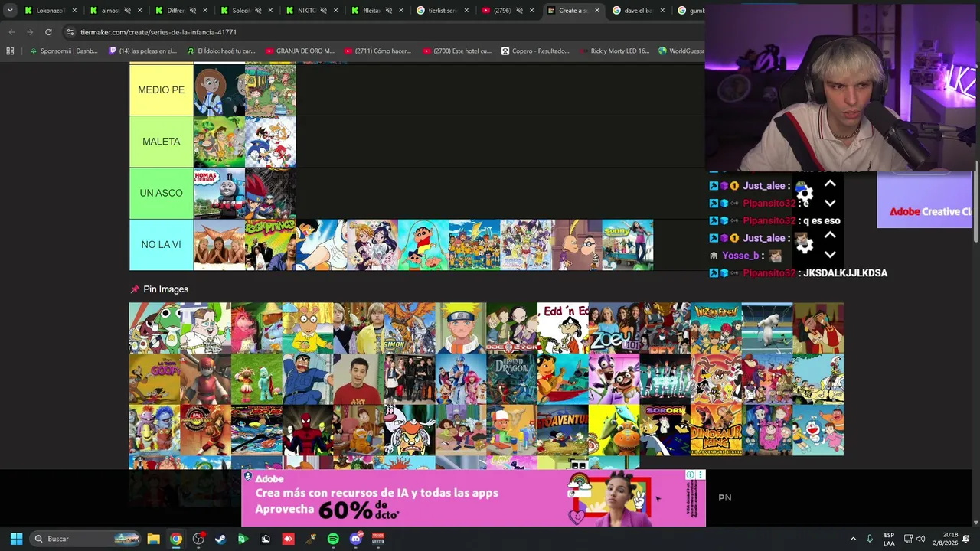
Task: Click the pin icon beside Pin Images
Action: tap(135, 289)
